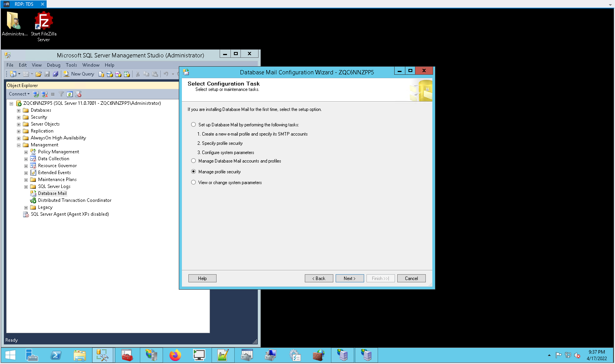615x364 pixels.
Task: Click the Back button in wizard
Action: [319, 278]
